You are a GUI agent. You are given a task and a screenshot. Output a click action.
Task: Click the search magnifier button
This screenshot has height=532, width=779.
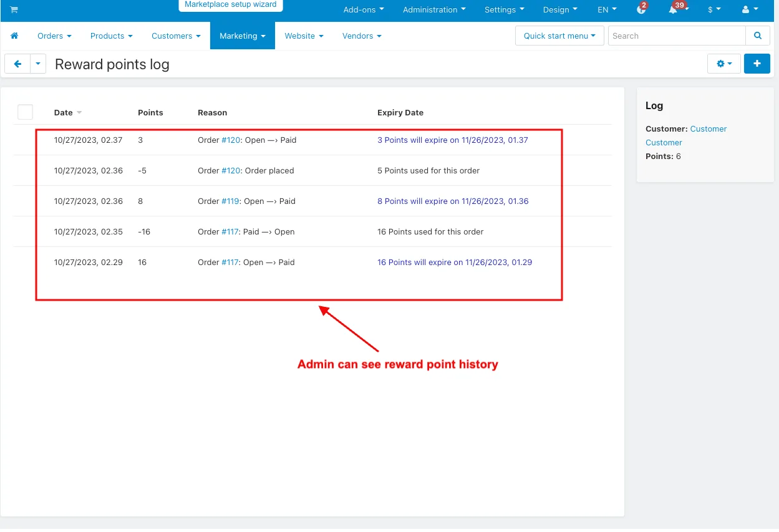(x=758, y=36)
